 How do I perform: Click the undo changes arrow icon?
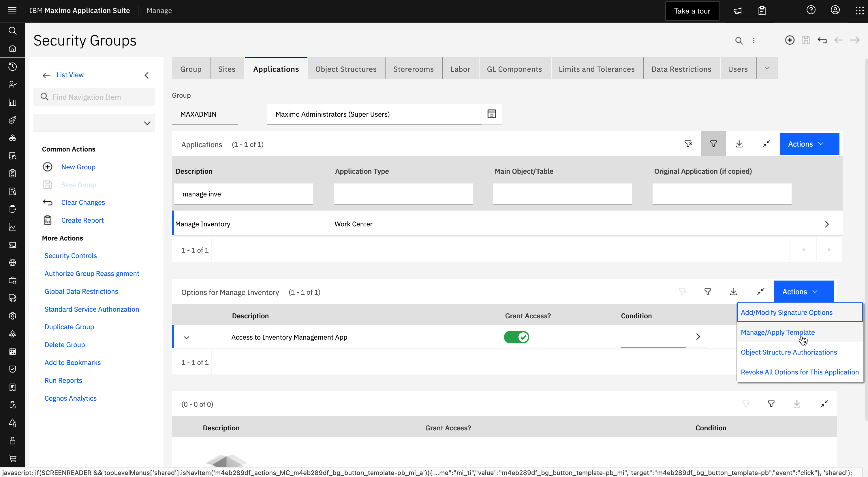pos(822,40)
